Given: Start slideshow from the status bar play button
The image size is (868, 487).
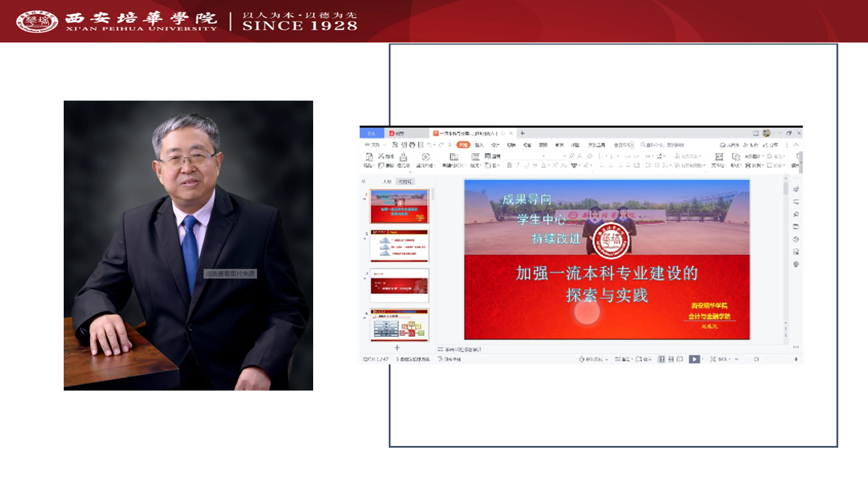Looking at the screenshot, I should pyautogui.click(x=694, y=359).
